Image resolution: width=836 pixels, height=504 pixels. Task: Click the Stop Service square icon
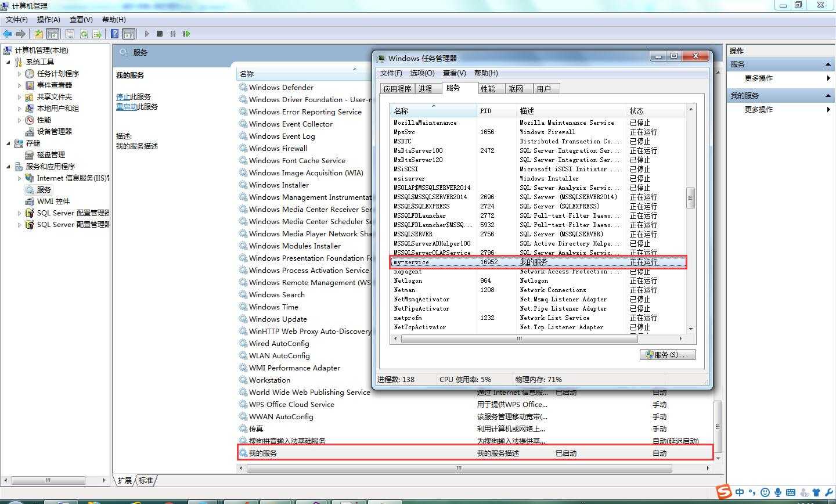pos(160,34)
